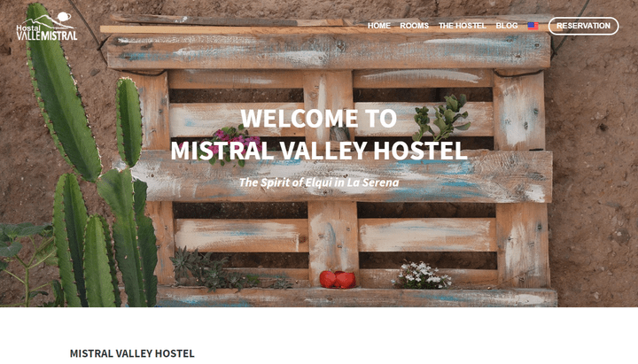Go to the HOME page
The height and width of the screenshot is (364, 638).
pyautogui.click(x=379, y=26)
